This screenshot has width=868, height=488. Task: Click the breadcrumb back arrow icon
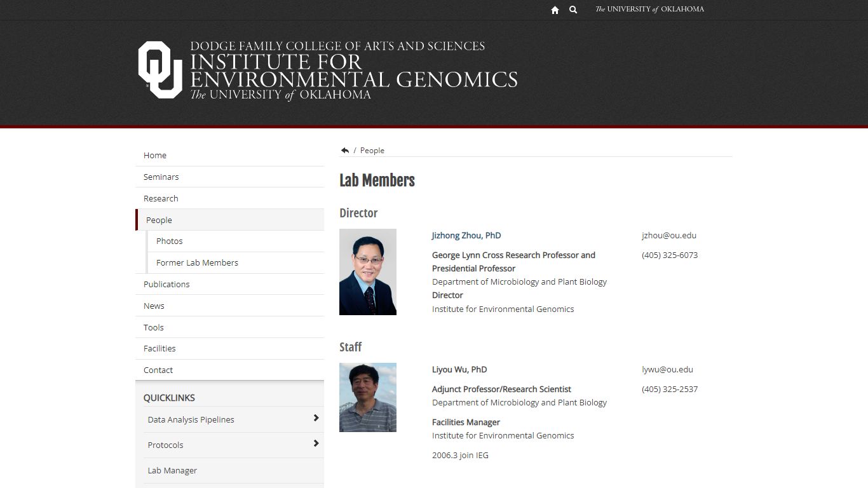345,151
